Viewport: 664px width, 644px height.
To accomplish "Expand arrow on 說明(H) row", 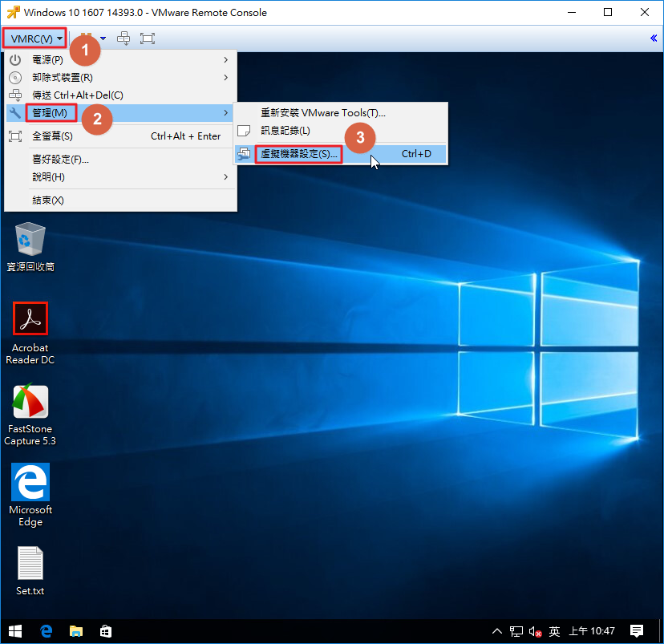I will coord(225,177).
